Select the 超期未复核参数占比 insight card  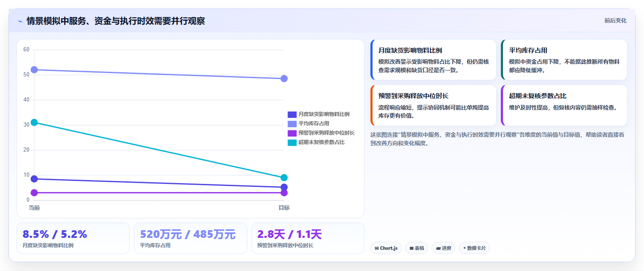coord(564,105)
